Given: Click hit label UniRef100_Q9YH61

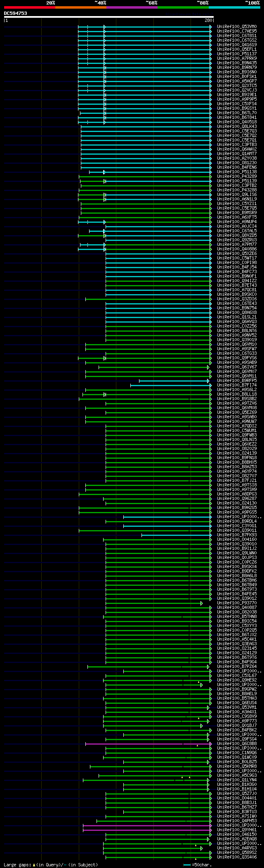Looking at the screenshot, I should pos(237,830).
